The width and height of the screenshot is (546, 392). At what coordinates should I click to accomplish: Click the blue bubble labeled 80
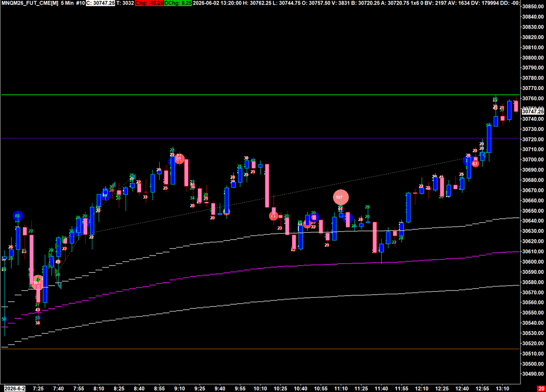tap(18, 216)
